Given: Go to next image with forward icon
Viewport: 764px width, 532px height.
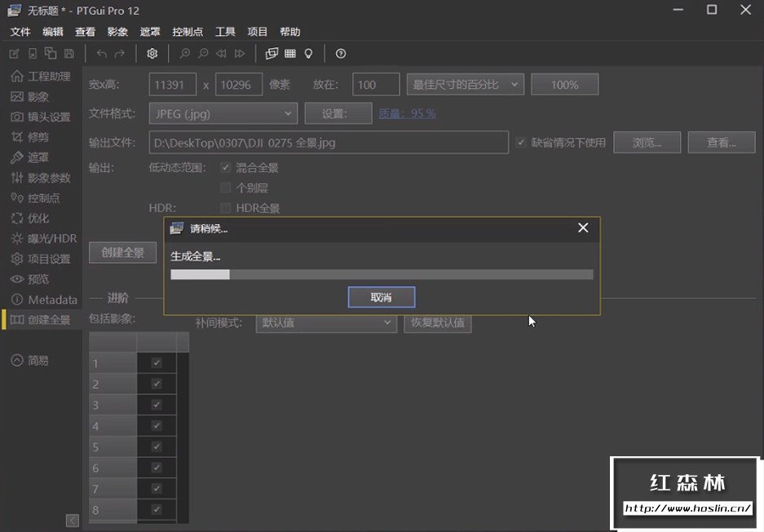Looking at the screenshot, I should tap(240, 54).
